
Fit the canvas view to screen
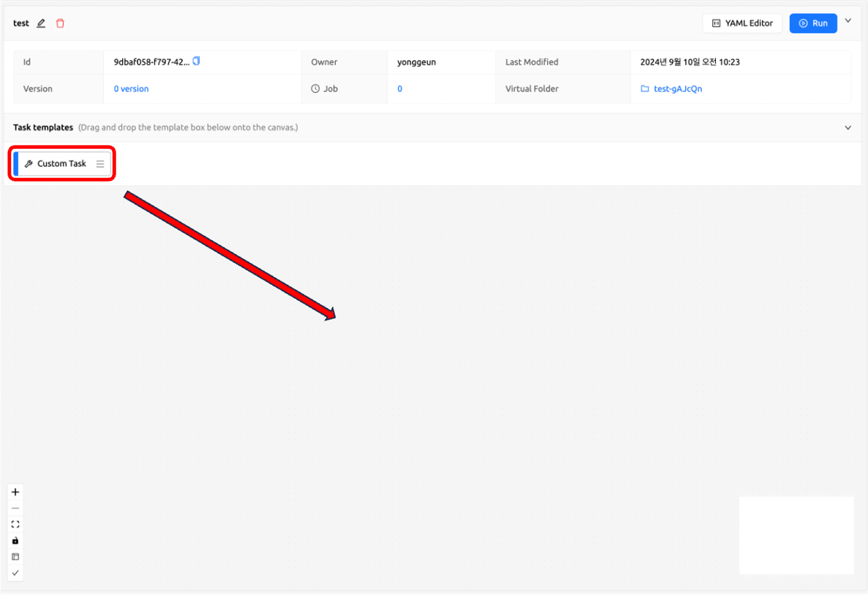click(x=15, y=524)
